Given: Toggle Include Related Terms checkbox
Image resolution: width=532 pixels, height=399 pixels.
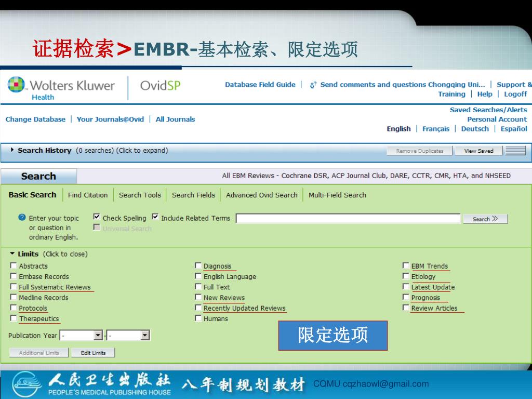Looking at the screenshot, I should pyautogui.click(x=155, y=217).
